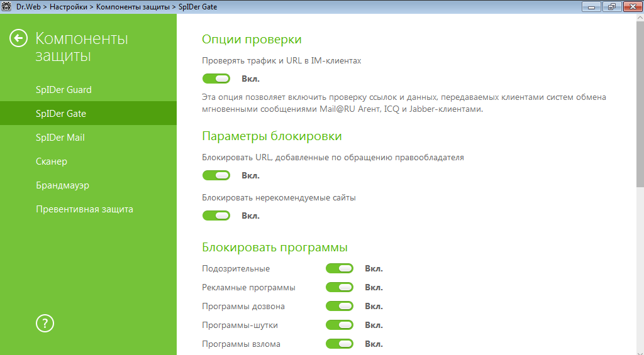The width and height of the screenshot is (644, 355).
Task: Toggle the Программы-шутки switch
Action: (x=340, y=325)
